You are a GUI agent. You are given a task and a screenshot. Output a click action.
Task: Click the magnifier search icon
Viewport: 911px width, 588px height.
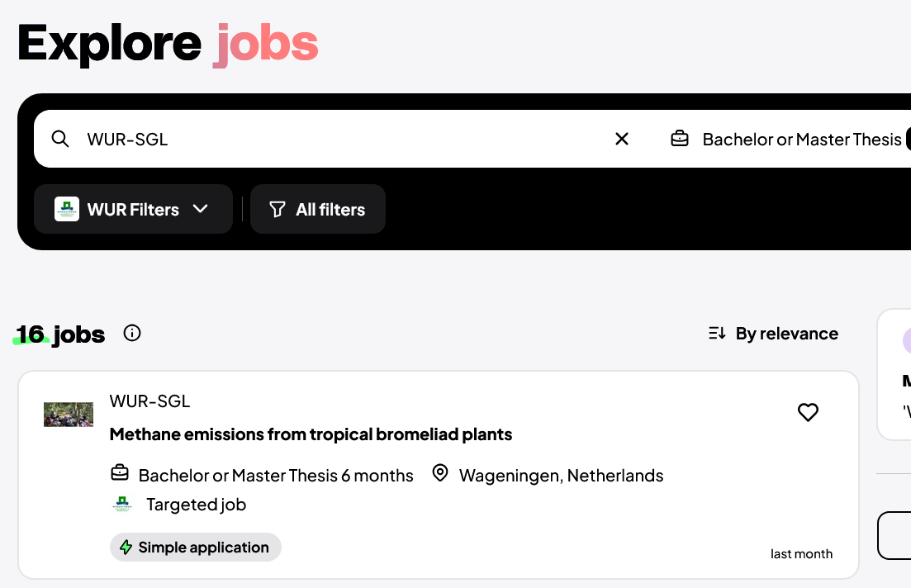pos(60,139)
